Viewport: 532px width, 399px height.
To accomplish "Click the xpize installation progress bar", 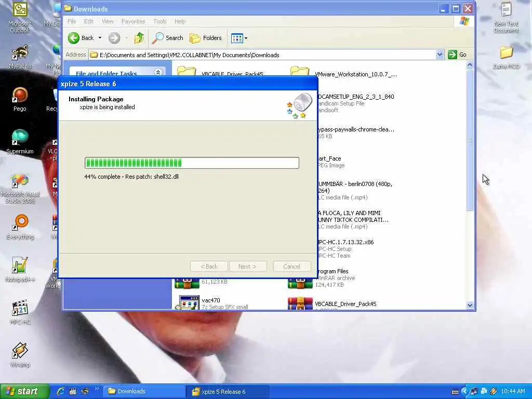I will (x=192, y=163).
